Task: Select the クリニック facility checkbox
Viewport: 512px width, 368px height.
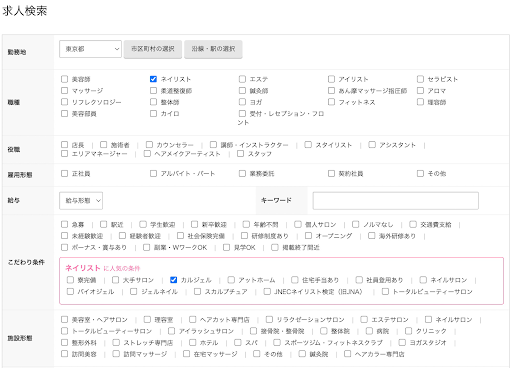Action: 408,331
